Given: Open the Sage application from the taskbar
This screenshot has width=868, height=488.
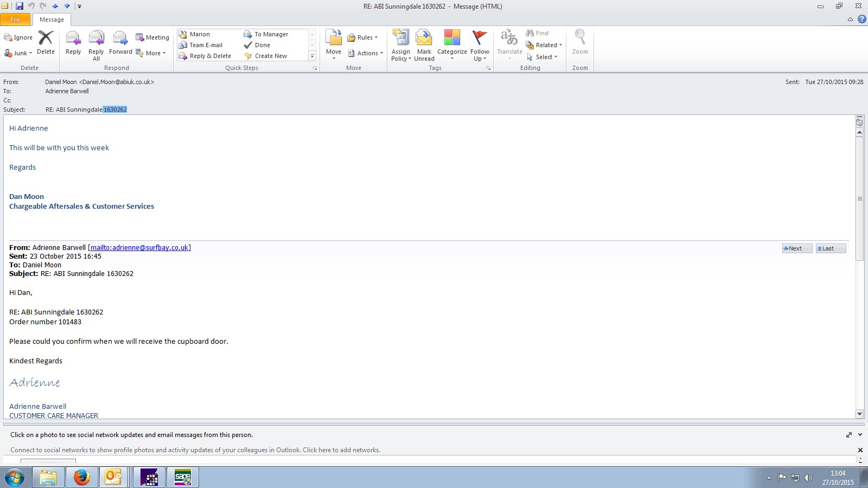Looking at the screenshot, I should (x=183, y=478).
